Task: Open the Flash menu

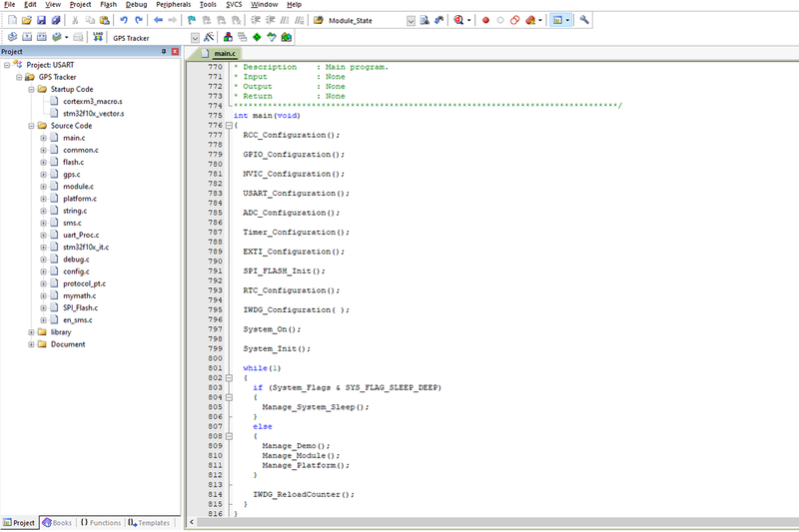Action: (x=109, y=5)
